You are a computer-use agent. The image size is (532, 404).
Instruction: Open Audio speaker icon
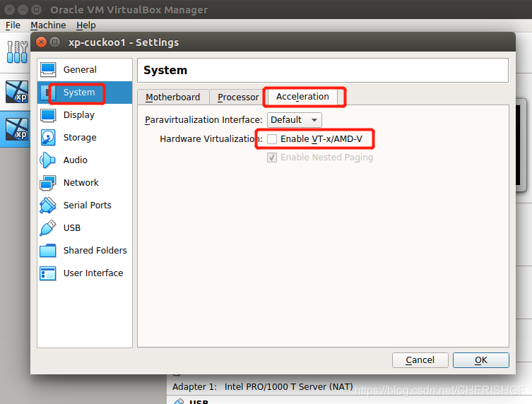coord(47,160)
